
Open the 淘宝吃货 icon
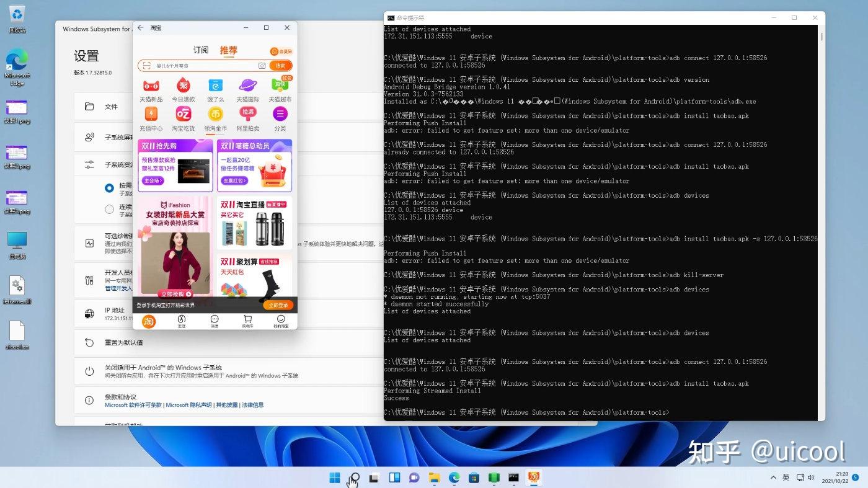(x=183, y=114)
